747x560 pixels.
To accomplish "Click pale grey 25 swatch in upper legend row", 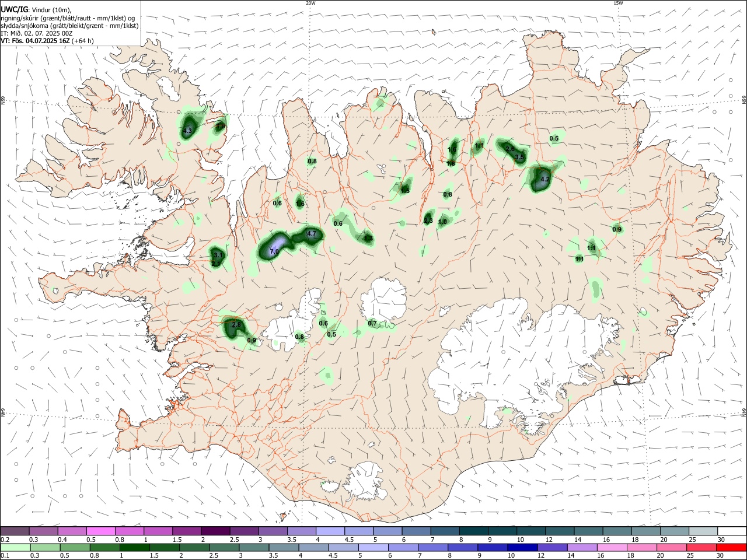I will click(x=703, y=531).
